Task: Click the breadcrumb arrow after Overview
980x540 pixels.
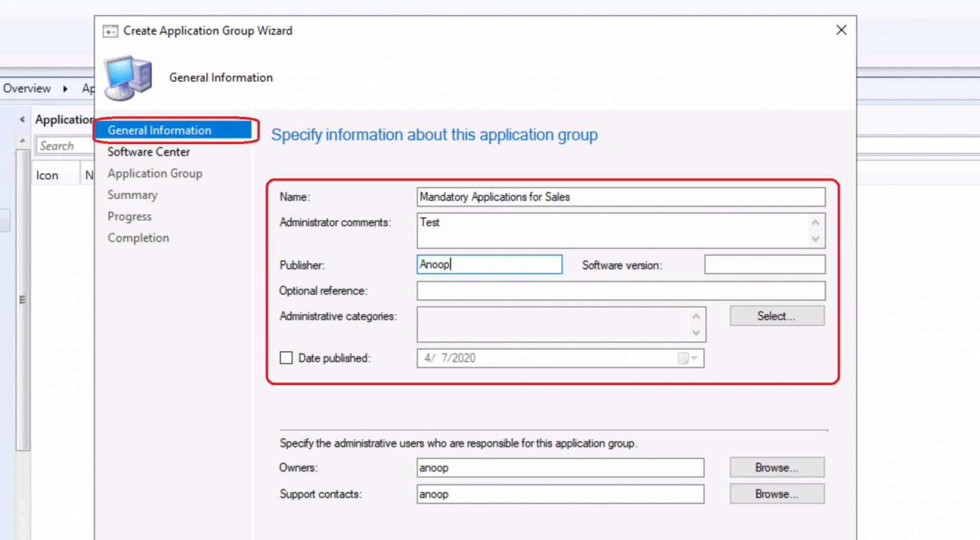Action: pyautogui.click(x=65, y=89)
